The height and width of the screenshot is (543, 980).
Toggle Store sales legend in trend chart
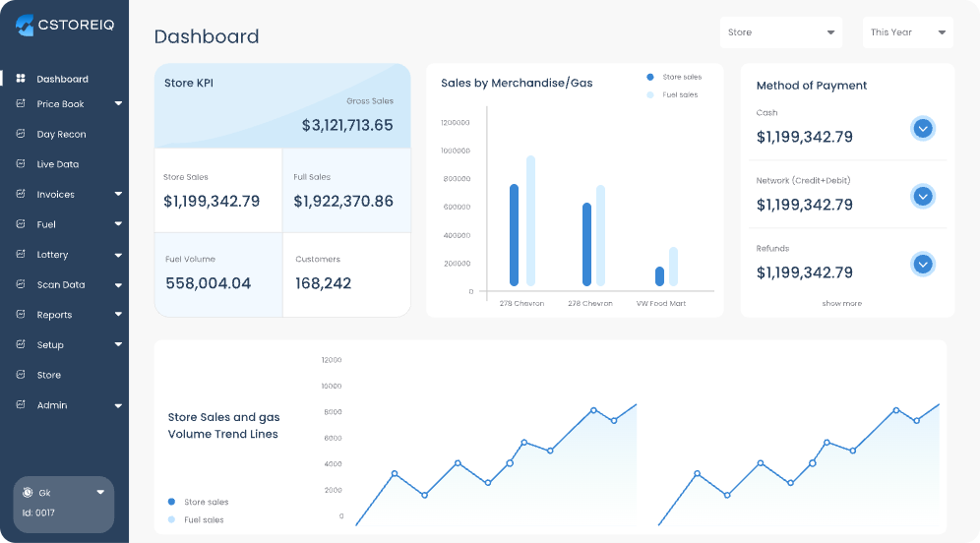click(198, 502)
